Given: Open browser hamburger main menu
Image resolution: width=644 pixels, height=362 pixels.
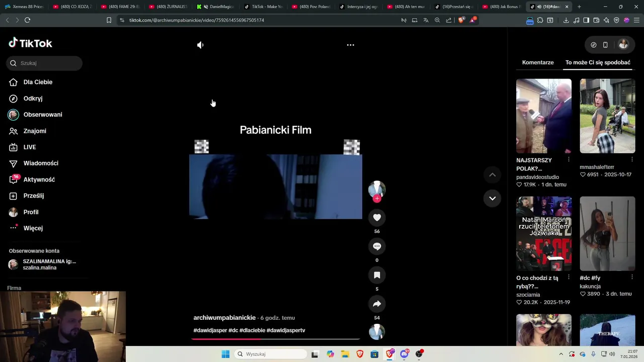Looking at the screenshot, I should pyautogui.click(x=636, y=20).
